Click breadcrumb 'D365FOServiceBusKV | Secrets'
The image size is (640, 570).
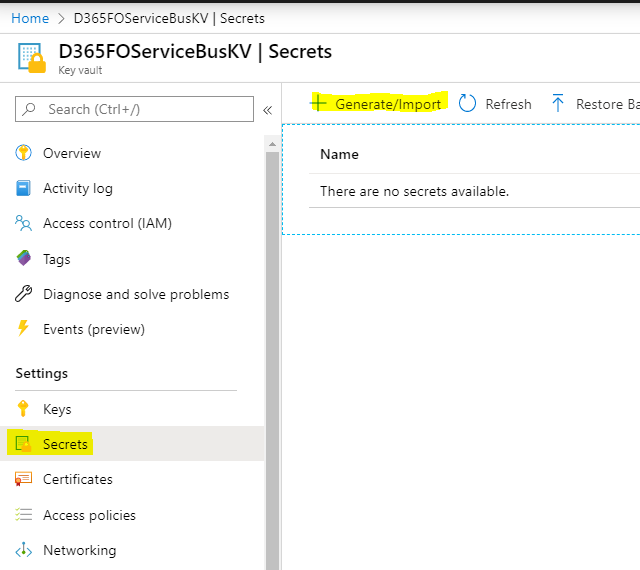(169, 18)
